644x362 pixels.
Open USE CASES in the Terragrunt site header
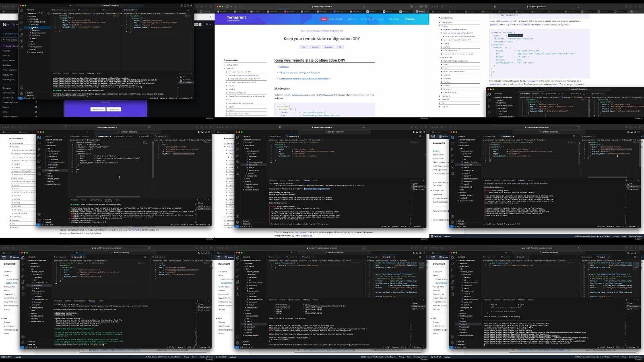(394, 19)
